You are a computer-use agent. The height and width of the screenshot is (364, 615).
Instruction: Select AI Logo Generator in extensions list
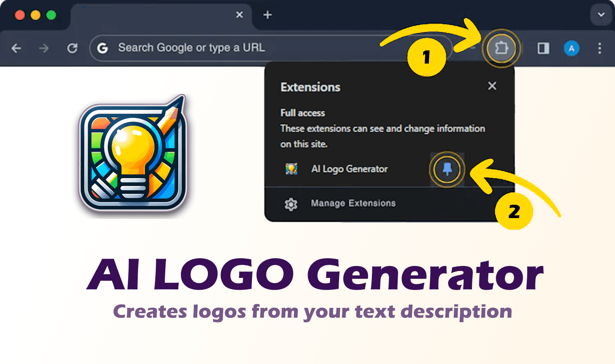[x=349, y=169]
